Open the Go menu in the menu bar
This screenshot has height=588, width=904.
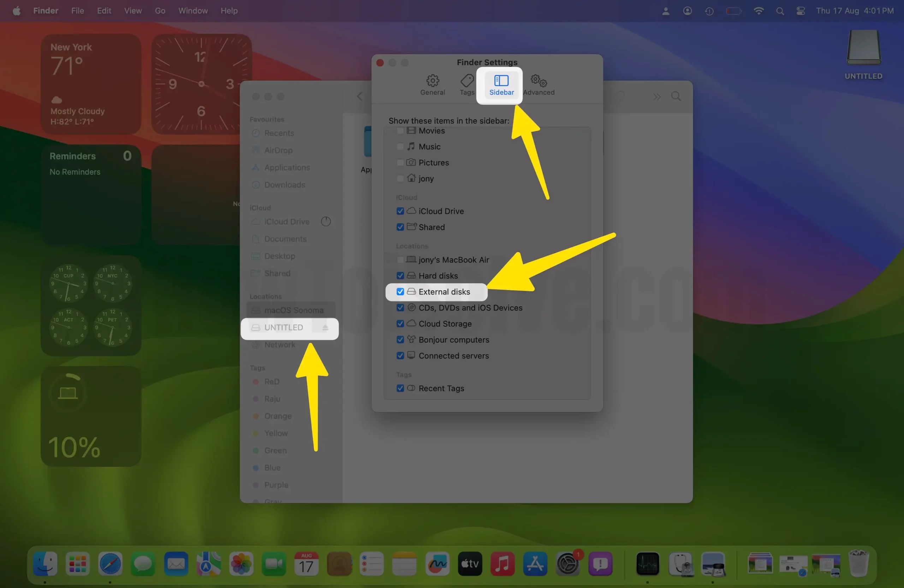coord(160,11)
